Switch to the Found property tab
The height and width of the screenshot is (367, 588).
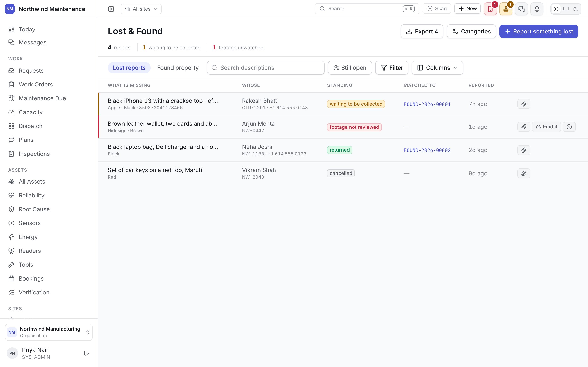[x=178, y=68]
